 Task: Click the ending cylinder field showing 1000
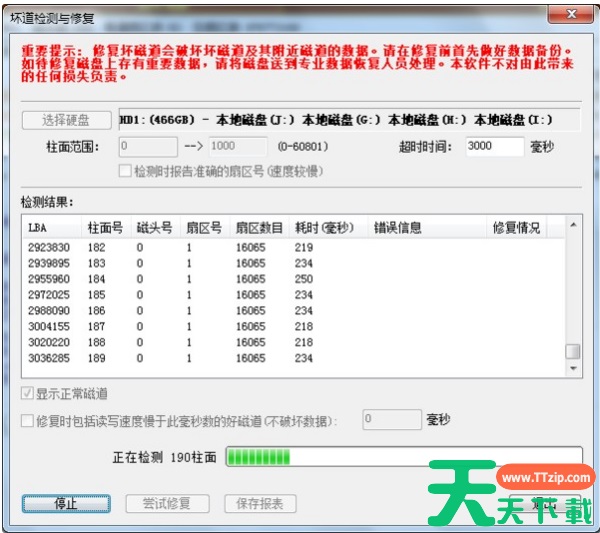(237, 146)
